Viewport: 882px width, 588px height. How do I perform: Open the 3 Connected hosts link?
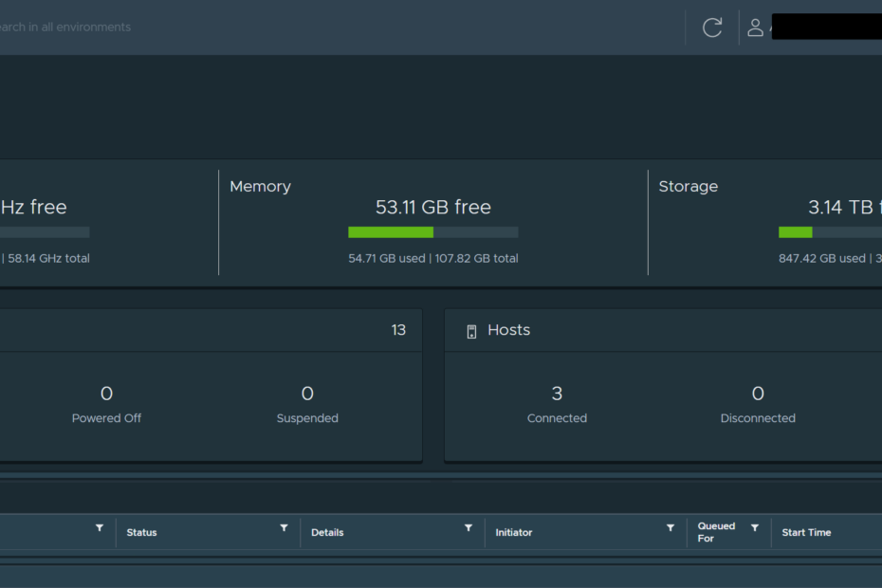pos(557,394)
